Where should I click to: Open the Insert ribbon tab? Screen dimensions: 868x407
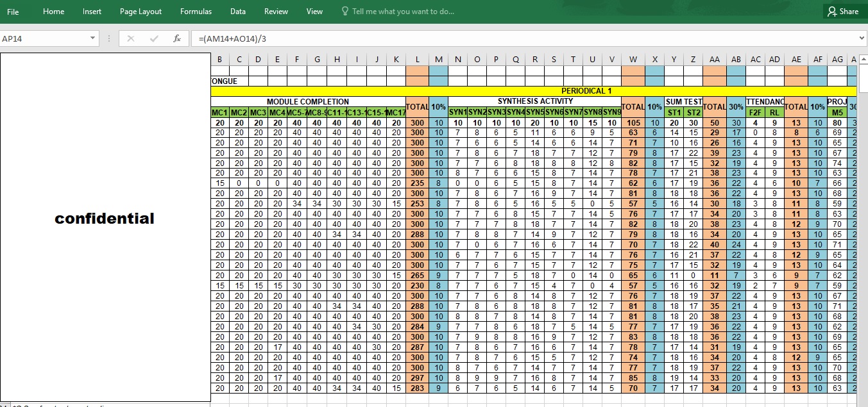pyautogui.click(x=92, y=12)
